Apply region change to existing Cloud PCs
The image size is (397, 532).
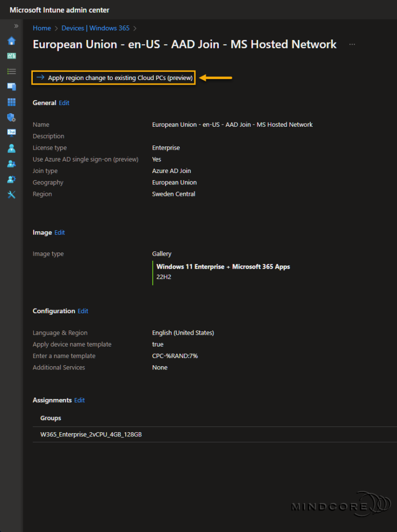pyautogui.click(x=113, y=78)
